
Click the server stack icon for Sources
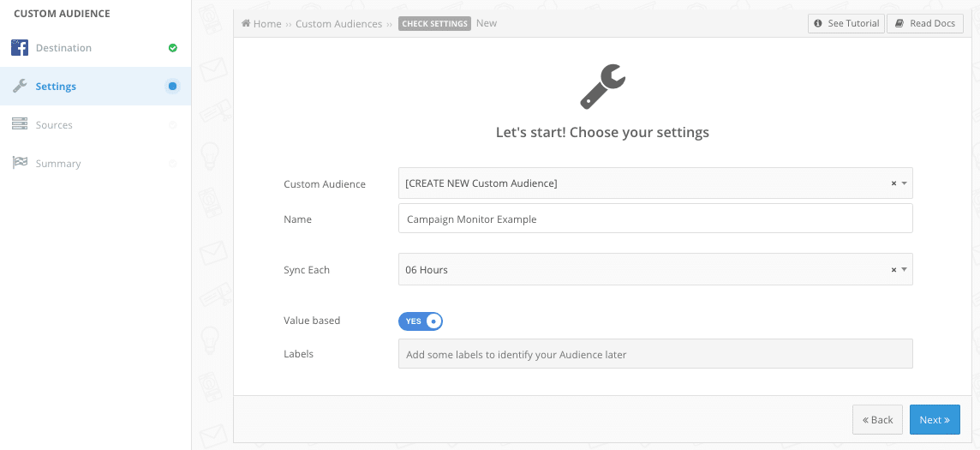pos(20,125)
